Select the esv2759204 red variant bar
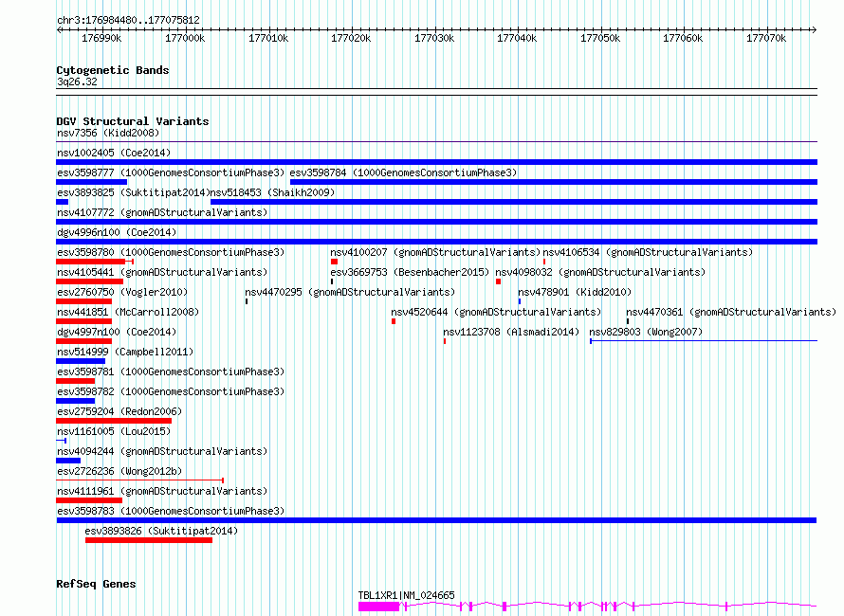The height and width of the screenshot is (616, 844). [114, 421]
